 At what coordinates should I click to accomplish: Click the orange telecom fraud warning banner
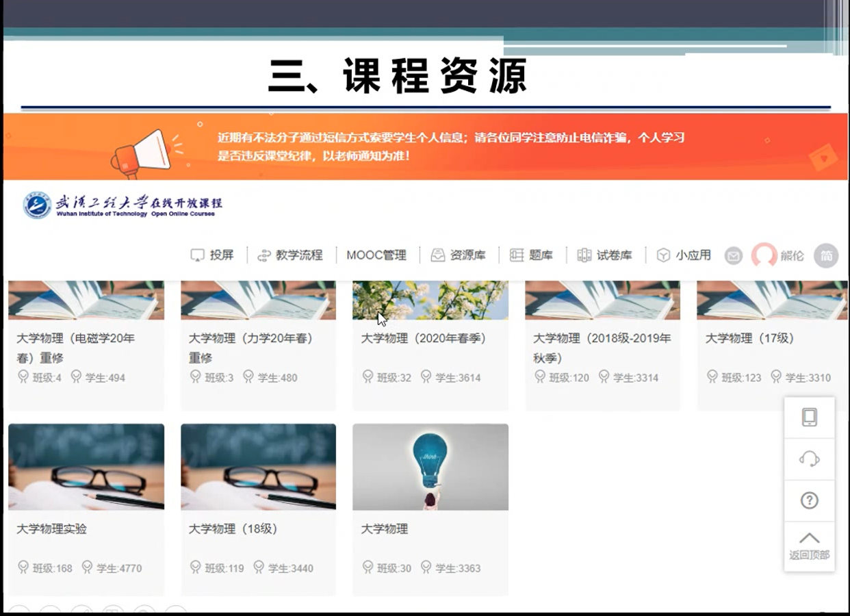(426, 146)
